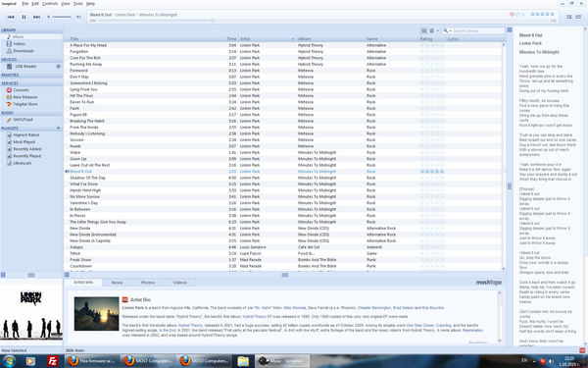The width and height of the screenshot is (588, 368).
Task: Switch to filter pane view layout
Action: pos(431,30)
